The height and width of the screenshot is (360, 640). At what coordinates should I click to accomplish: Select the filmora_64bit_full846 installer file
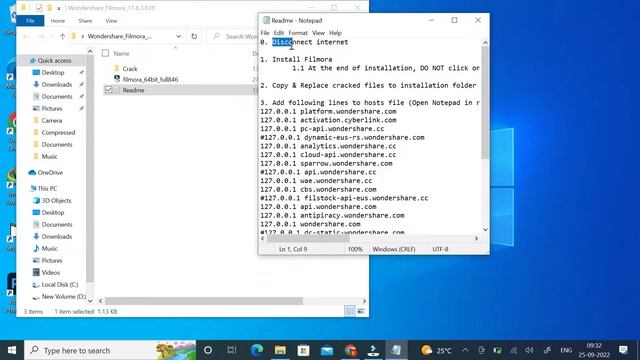click(x=150, y=79)
